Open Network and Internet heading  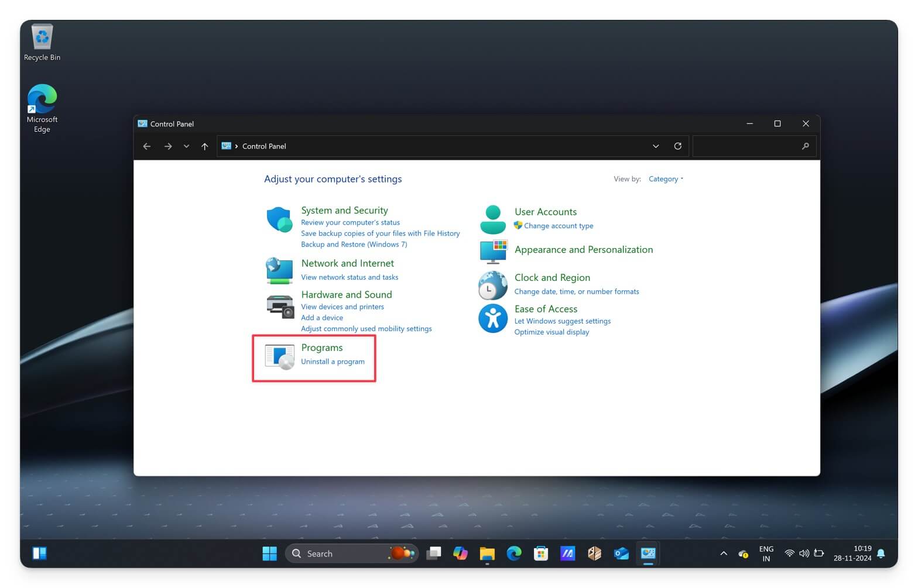(x=347, y=263)
